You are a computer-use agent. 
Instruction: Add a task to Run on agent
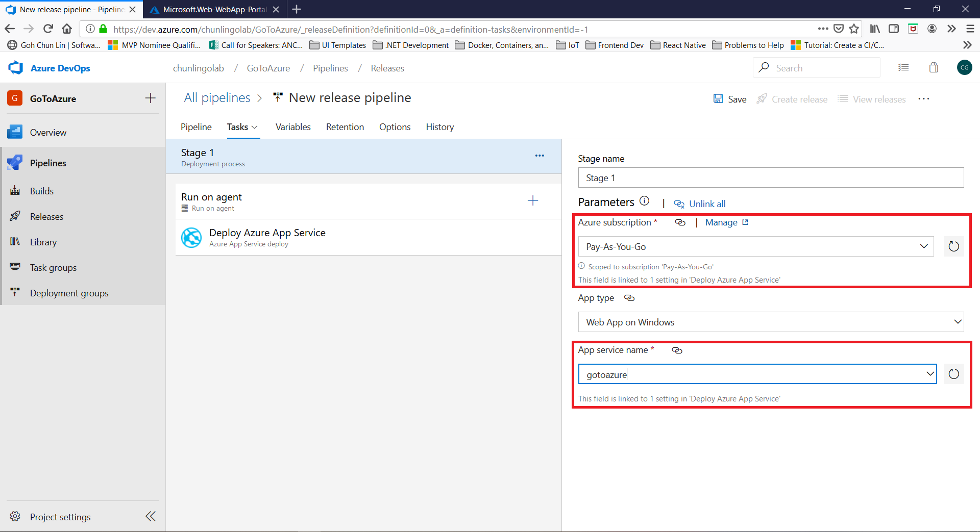click(x=533, y=200)
